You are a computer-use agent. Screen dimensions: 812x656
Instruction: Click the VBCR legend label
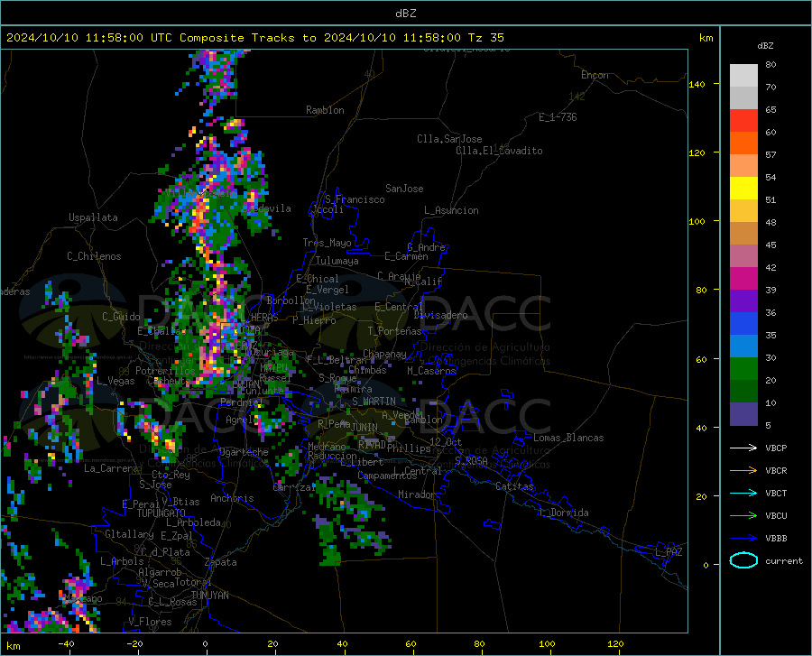776,471
